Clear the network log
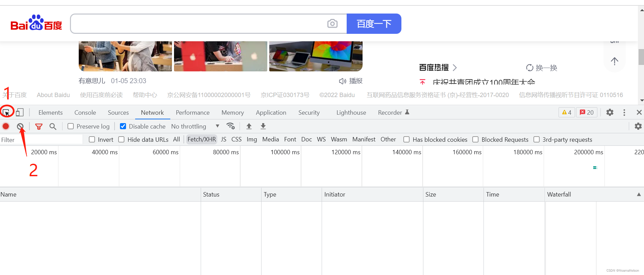 pos(20,127)
